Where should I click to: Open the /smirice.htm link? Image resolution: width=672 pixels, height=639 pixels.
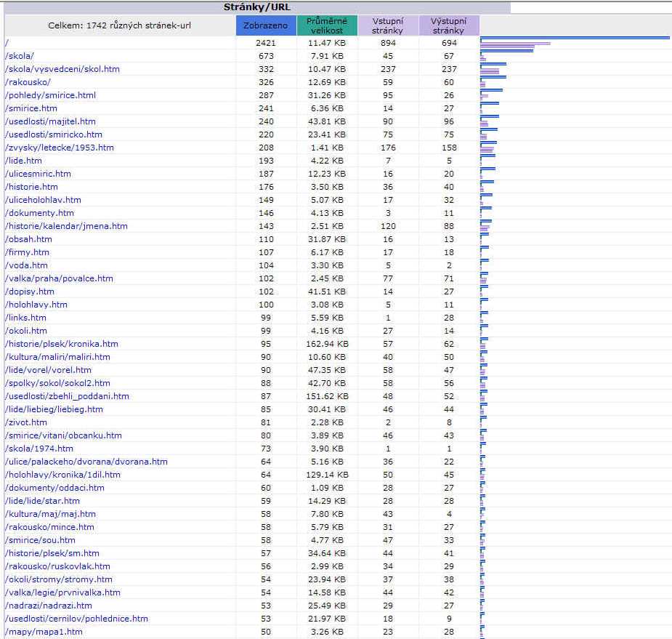(31, 108)
